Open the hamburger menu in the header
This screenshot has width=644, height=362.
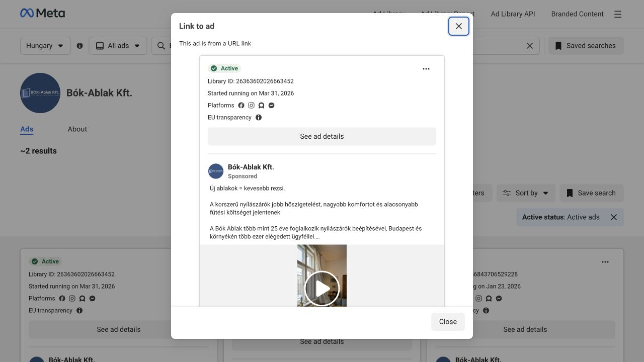click(x=618, y=14)
